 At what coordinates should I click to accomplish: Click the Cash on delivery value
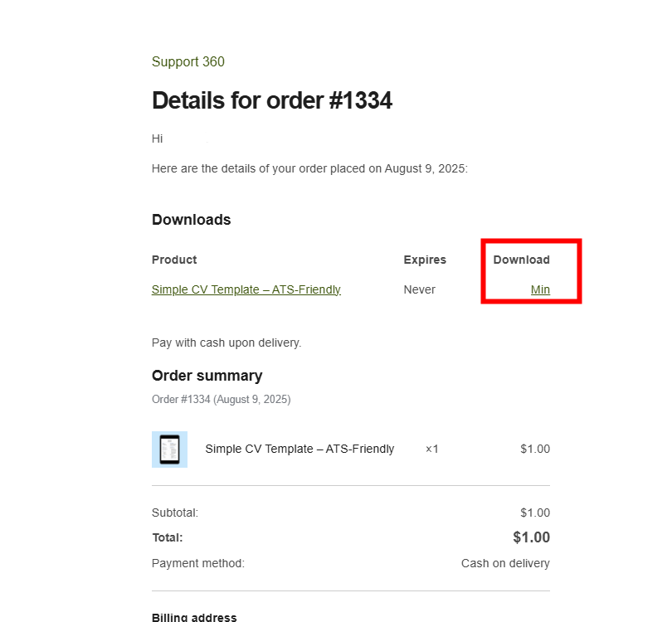click(505, 563)
